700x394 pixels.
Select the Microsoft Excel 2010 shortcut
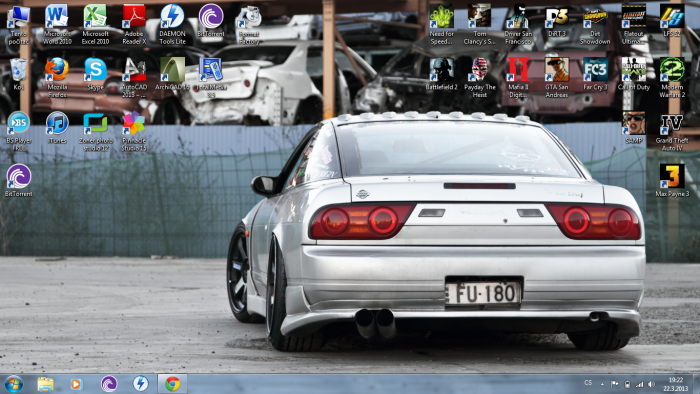(x=95, y=25)
